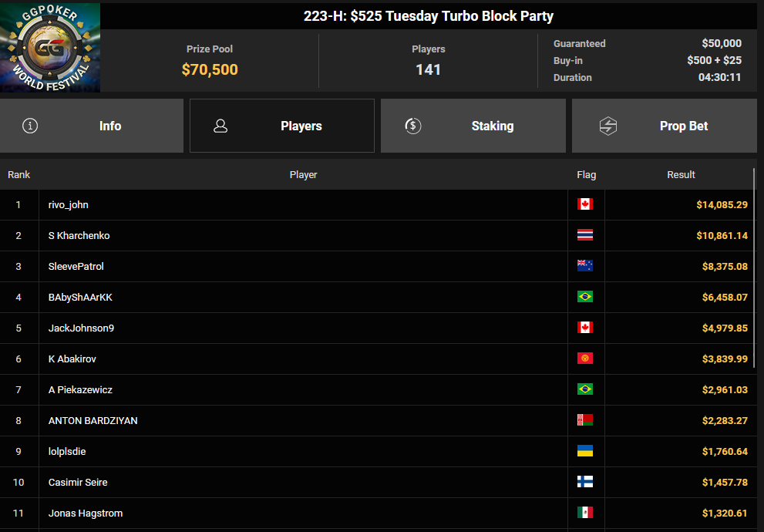Click Casimir Seire's result $1,457.78
This screenshot has width=764, height=532.
pos(725,483)
